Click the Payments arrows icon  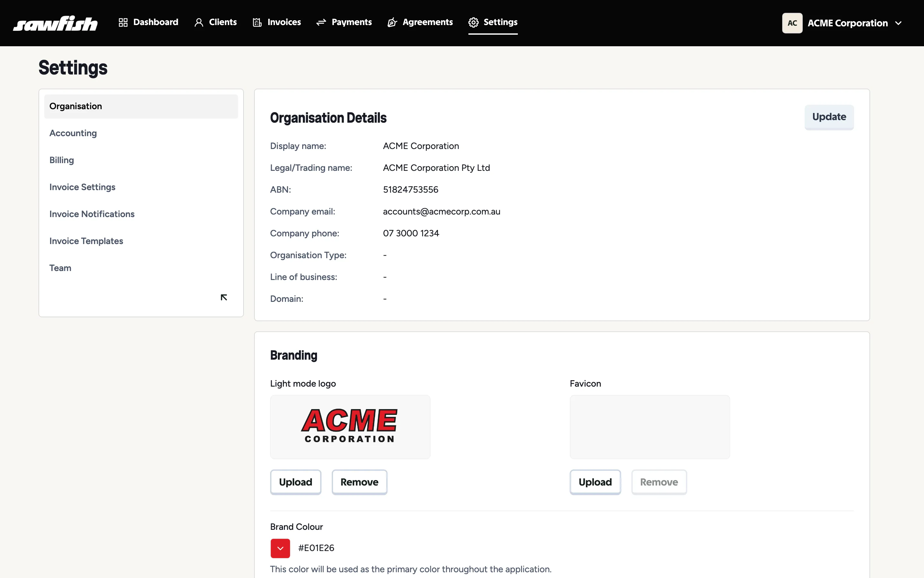click(321, 22)
